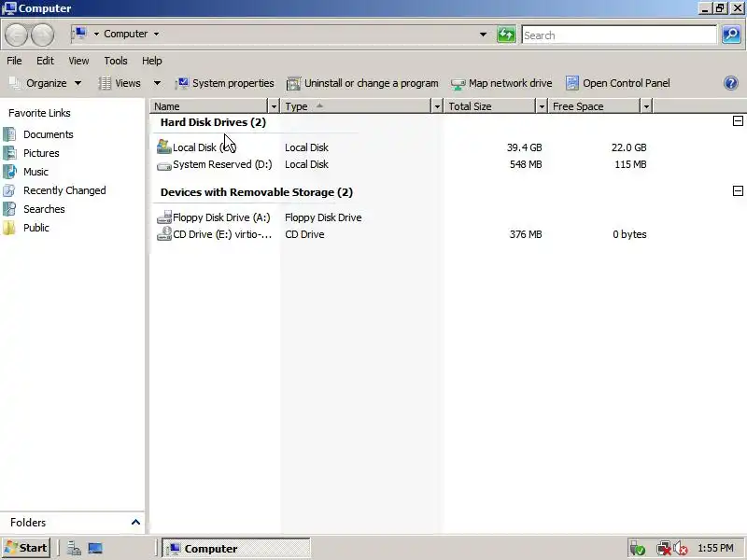Select the Floppy Disk Drive (A:) icon
This screenshot has width=747, height=560.
(x=164, y=217)
